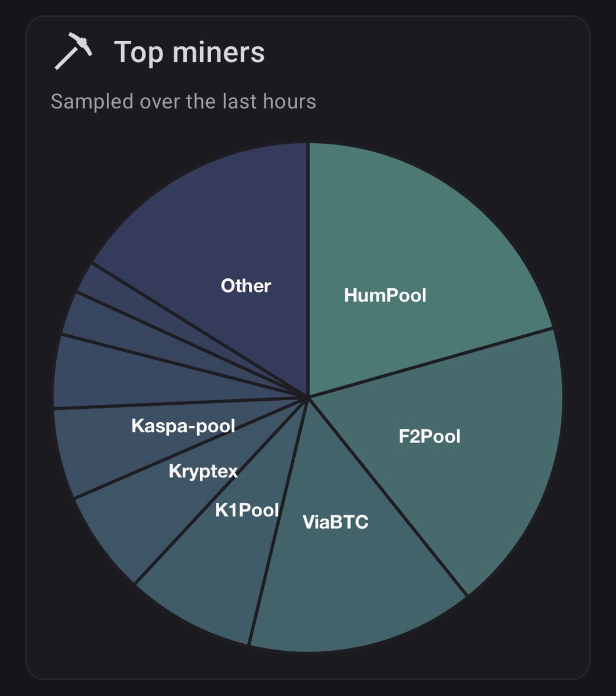Click the pie chart center point
Image resolution: width=616 pixels, height=696 pixels.
[309, 397]
